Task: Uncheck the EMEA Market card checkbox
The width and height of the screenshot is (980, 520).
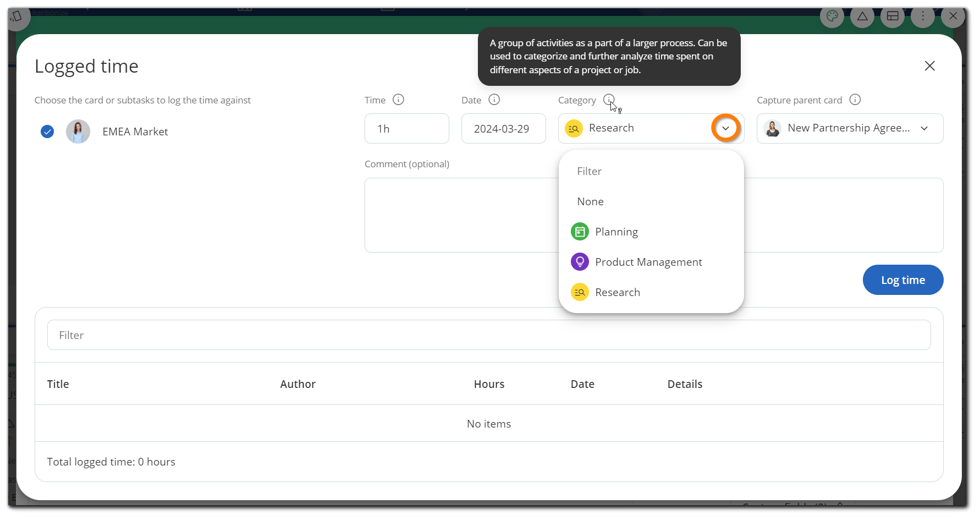Action: (x=47, y=132)
